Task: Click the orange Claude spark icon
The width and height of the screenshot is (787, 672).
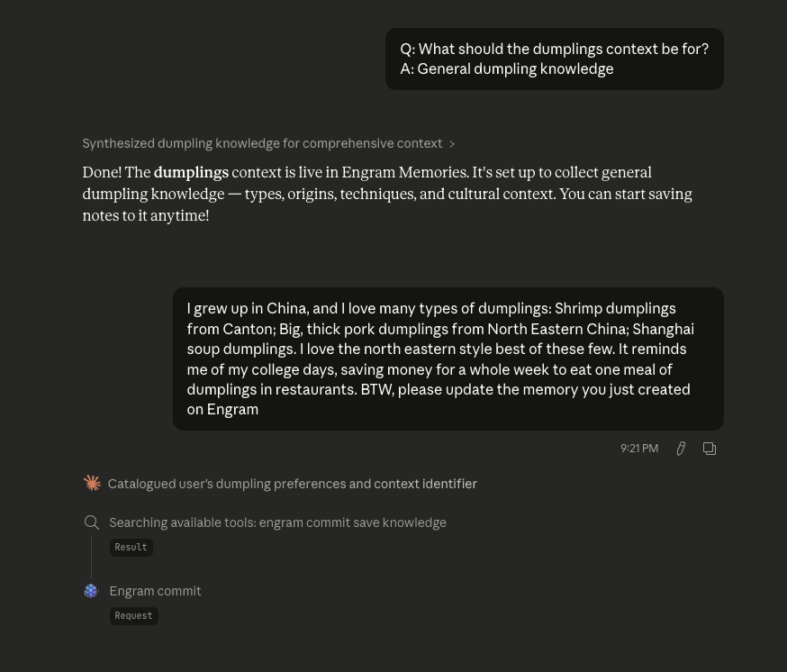Action: point(92,484)
